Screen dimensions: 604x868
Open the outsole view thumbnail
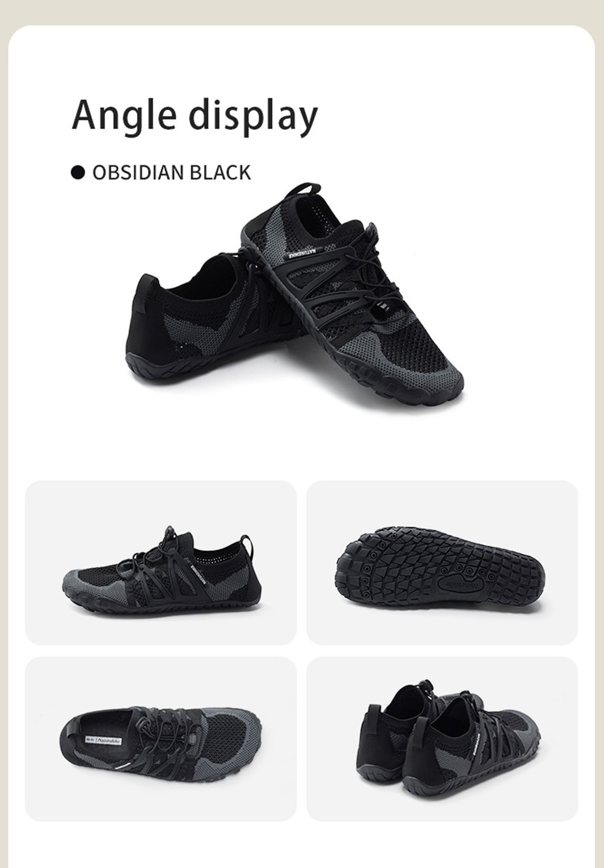pos(442,563)
